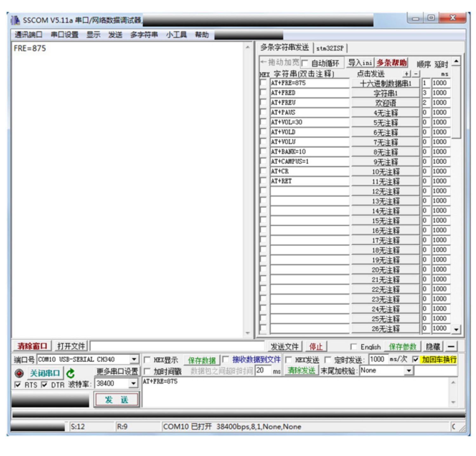Viewport: 476px width, 456px height.
Task: Click the AT+VOL=30 string field
Action: coord(309,122)
